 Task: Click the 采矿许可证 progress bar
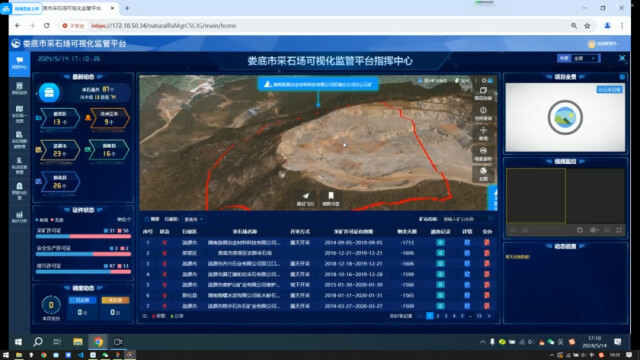(83, 236)
